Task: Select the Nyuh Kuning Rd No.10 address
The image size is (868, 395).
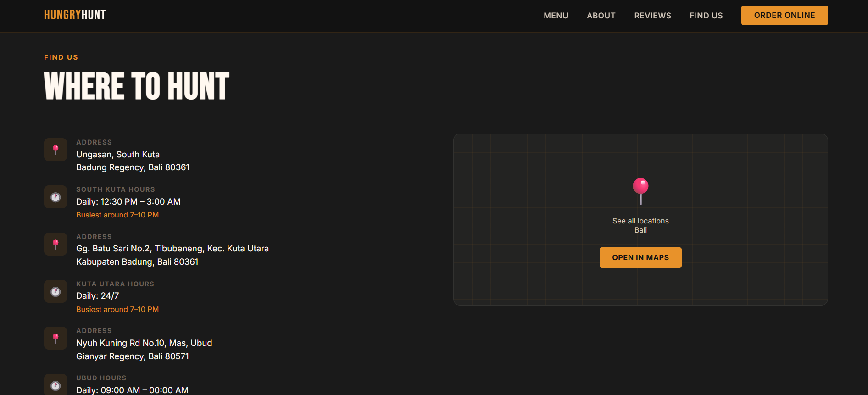Action: (x=144, y=343)
